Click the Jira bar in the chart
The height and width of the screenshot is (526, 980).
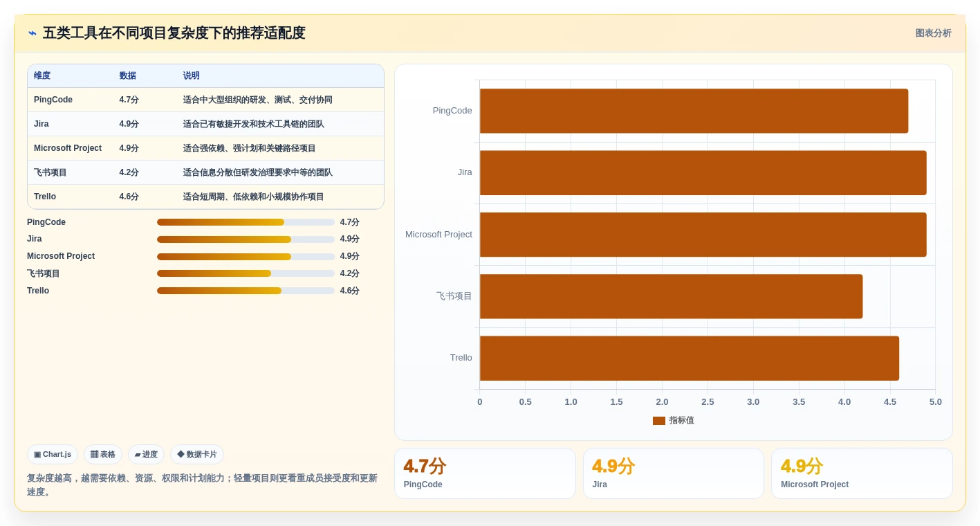[x=703, y=173]
